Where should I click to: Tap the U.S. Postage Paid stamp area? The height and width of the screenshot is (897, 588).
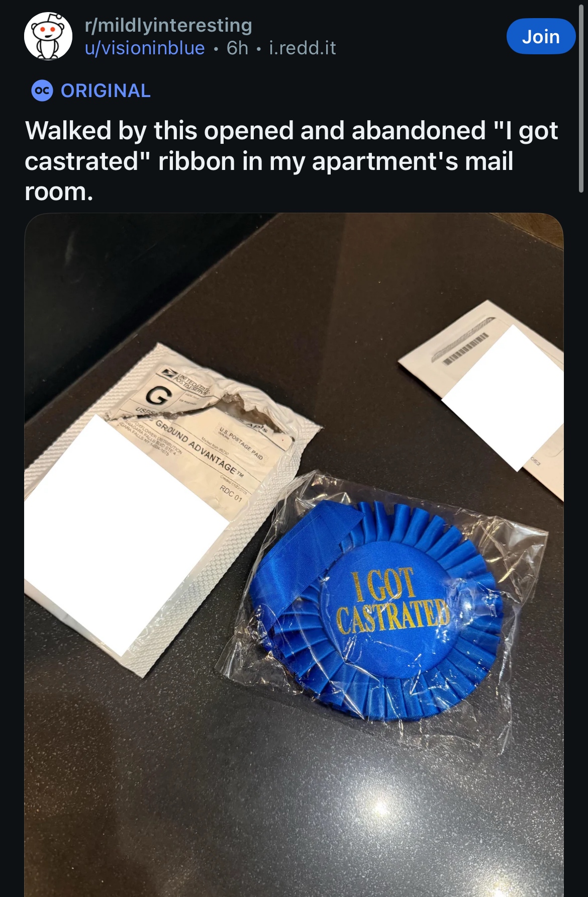point(241,443)
